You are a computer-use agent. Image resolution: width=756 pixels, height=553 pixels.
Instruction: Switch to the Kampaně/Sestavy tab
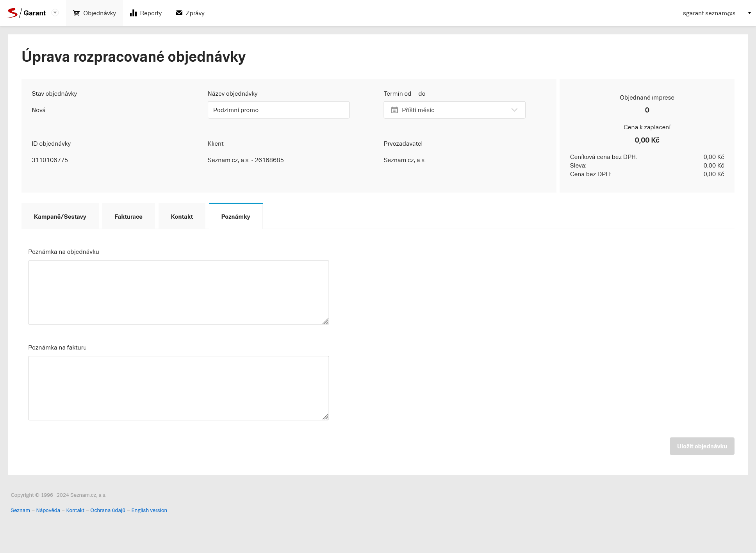coord(60,216)
